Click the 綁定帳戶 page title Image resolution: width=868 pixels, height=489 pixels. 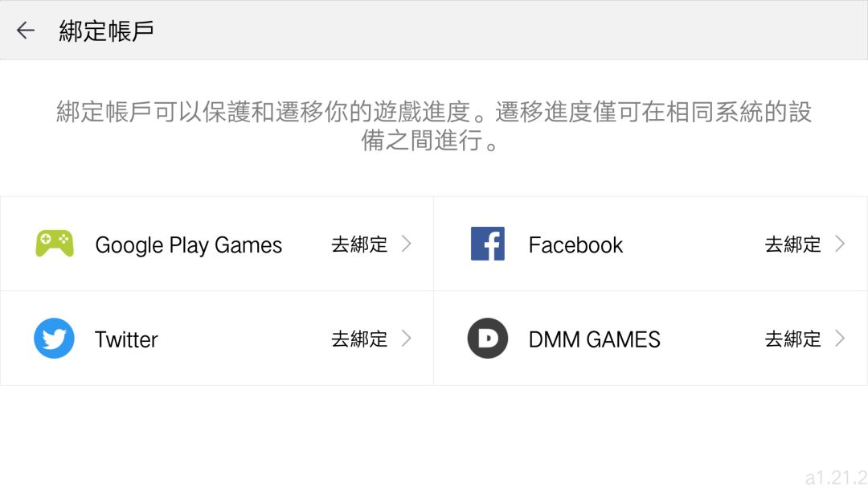tap(106, 31)
